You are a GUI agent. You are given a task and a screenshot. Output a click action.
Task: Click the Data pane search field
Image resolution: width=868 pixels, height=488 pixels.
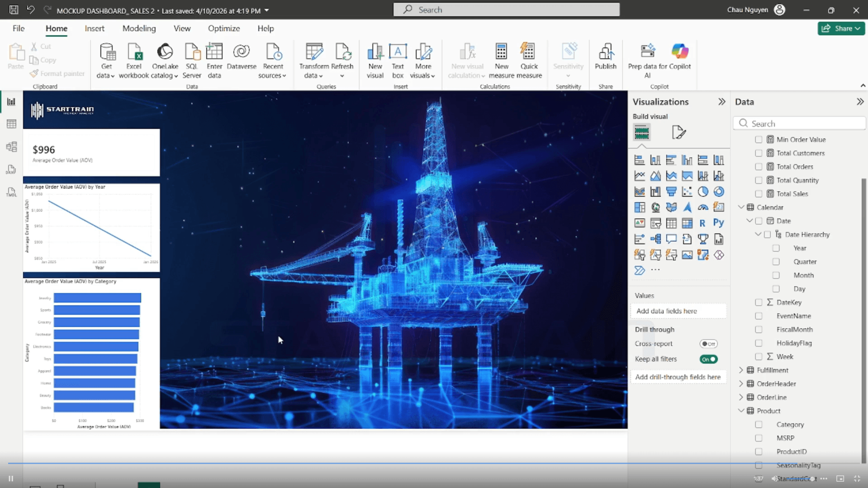799,123
